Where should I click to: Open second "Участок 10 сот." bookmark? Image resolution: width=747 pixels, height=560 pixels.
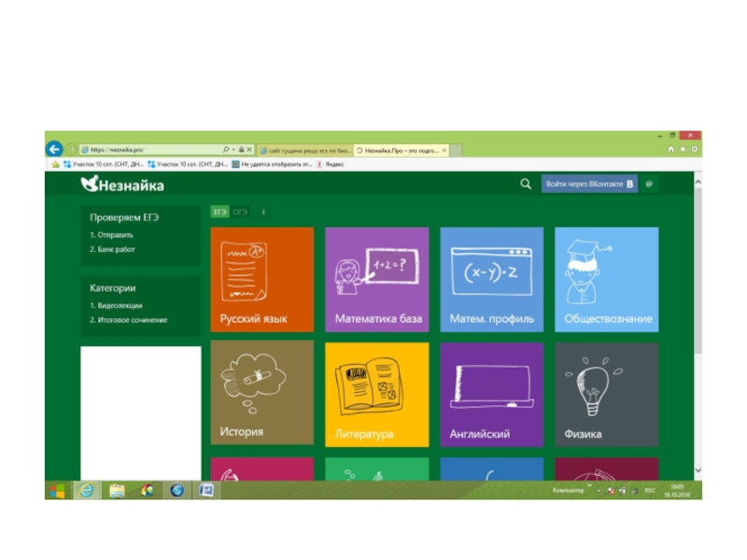pyautogui.click(x=188, y=164)
